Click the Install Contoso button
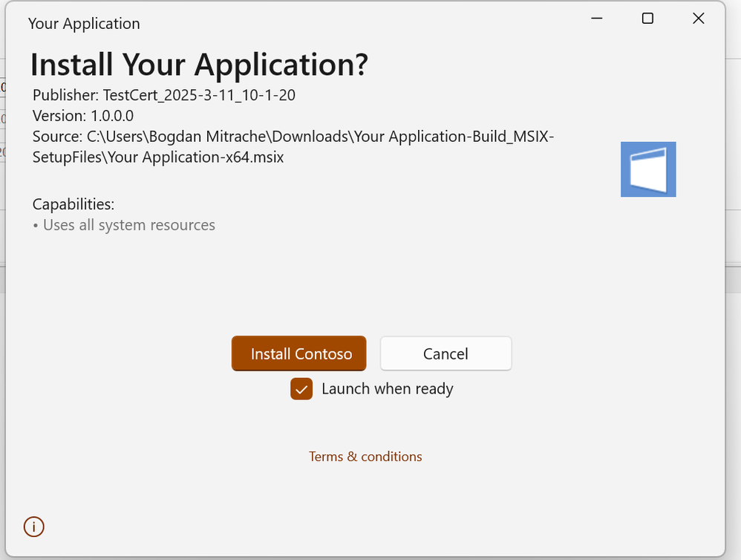 click(298, 354)
